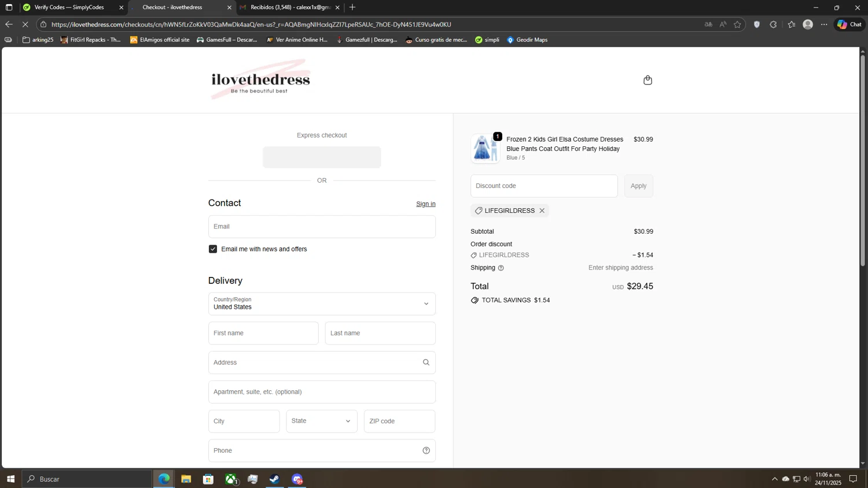This screenshot has height=488, width=868.
Task: Open the Xbox app in taskbar
Action: (x=231, y=479)
